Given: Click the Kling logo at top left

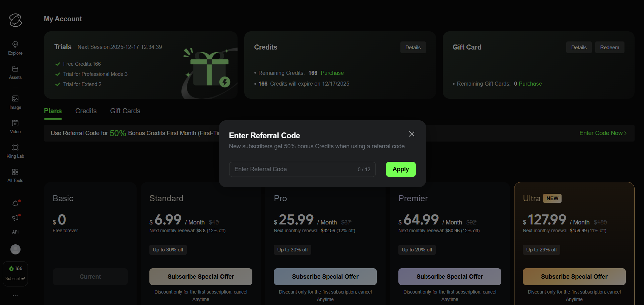Looking at the screenshot, I should point(15,20).
